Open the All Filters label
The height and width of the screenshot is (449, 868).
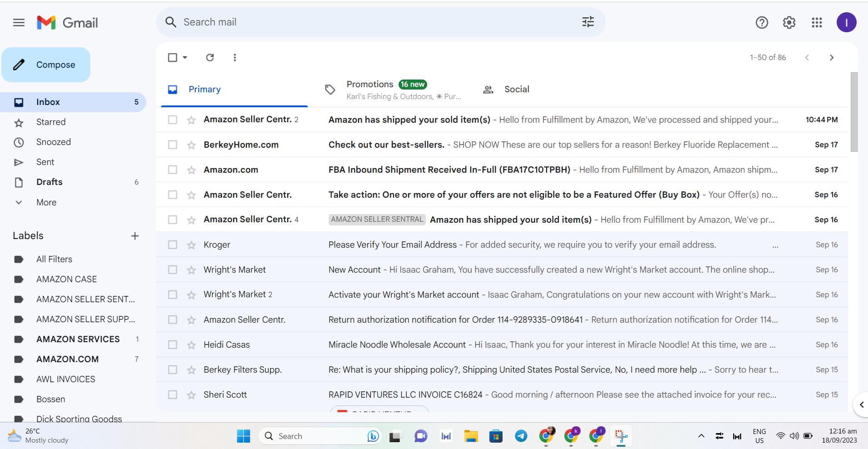[54, 259]
